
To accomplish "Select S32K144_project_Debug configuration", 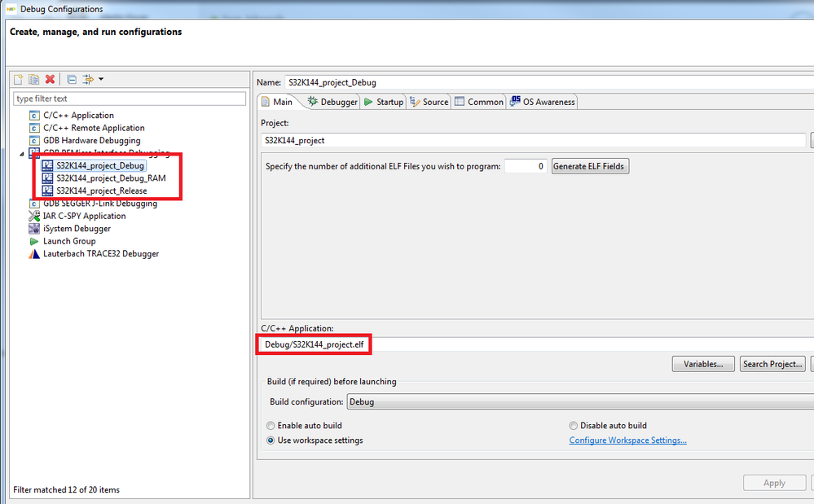I will [x=100, y=165].
